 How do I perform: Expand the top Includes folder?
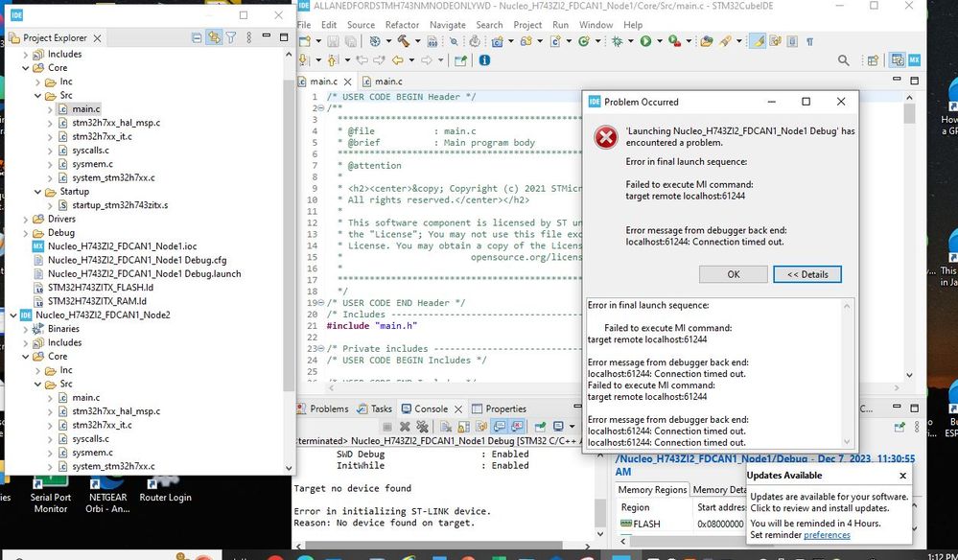tap(26, 54)
